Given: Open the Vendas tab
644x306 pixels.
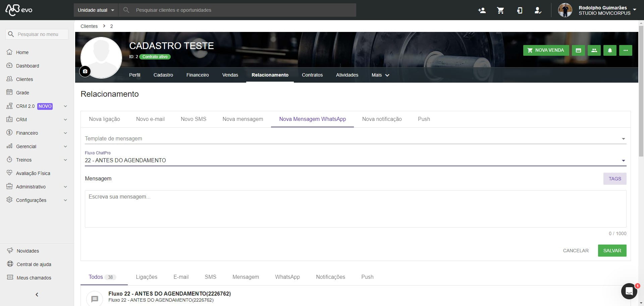Looking at the screenshot, I should (230, 75).
